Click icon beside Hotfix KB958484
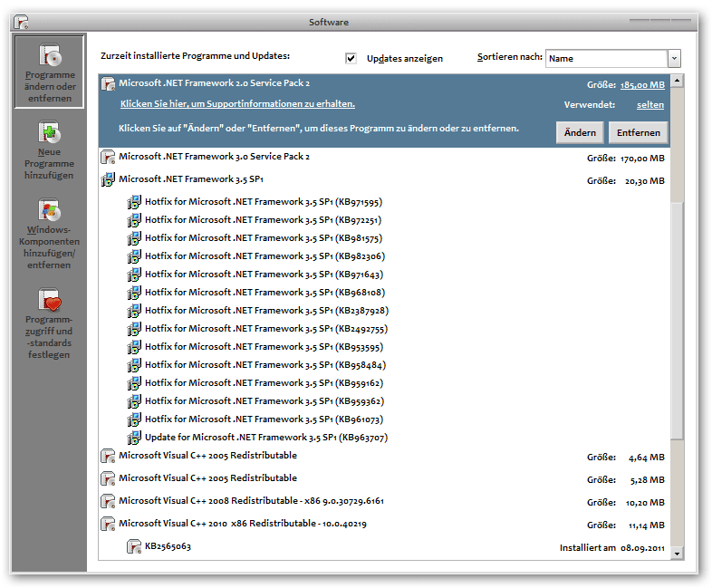The width and height of the screenshot is (712, 588). [134, 365]
